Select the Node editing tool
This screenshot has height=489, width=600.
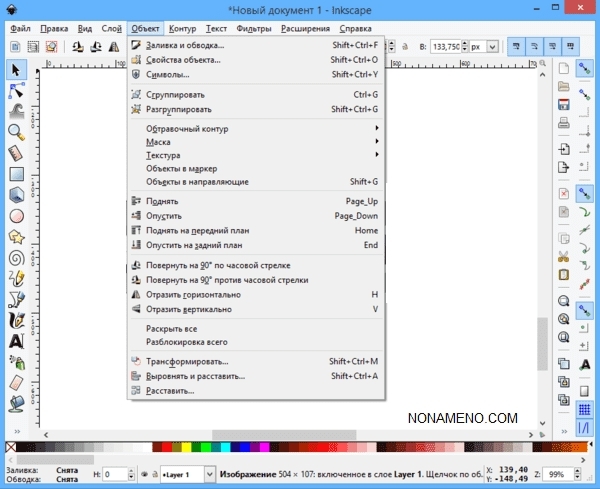click(16, 91)
